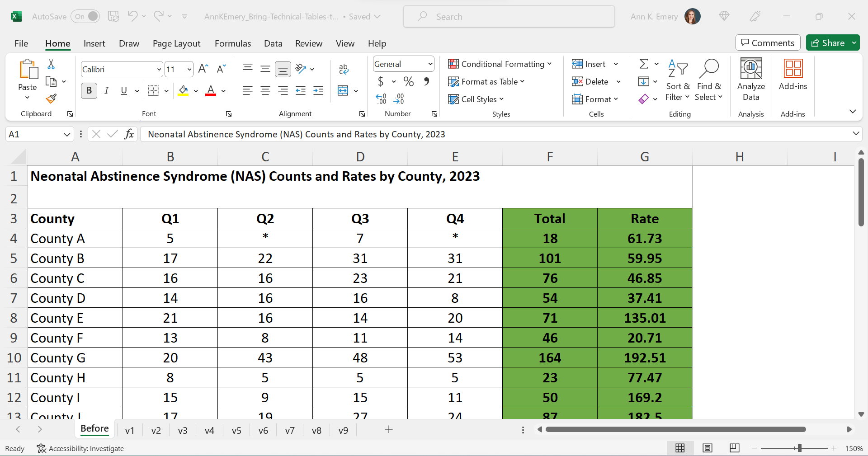
Task: Click the Insert Function fx icon
Action: point(129,134)
